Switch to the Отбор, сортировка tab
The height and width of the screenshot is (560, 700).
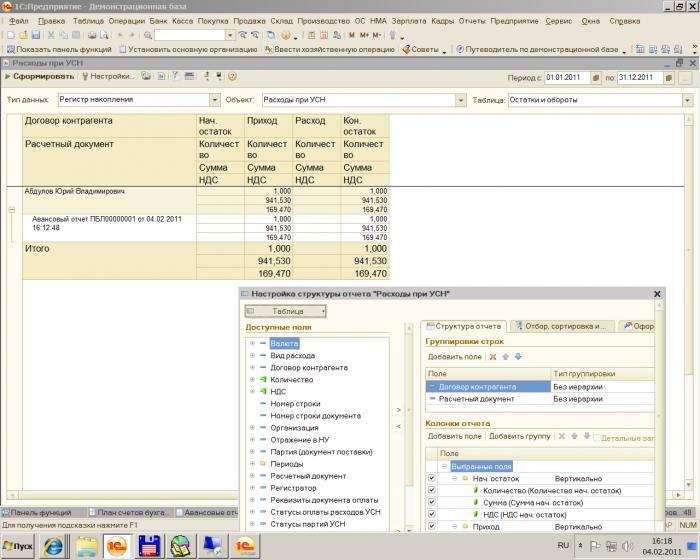(x=562, y=326)
